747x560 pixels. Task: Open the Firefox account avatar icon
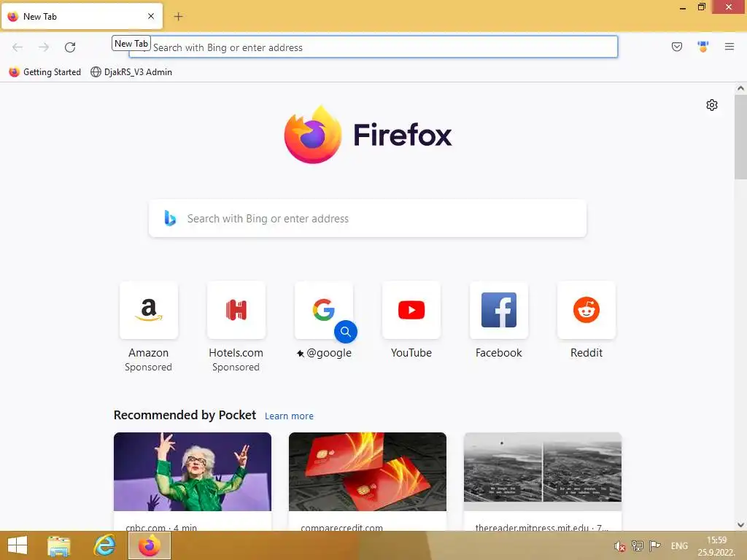coord(703,47)
